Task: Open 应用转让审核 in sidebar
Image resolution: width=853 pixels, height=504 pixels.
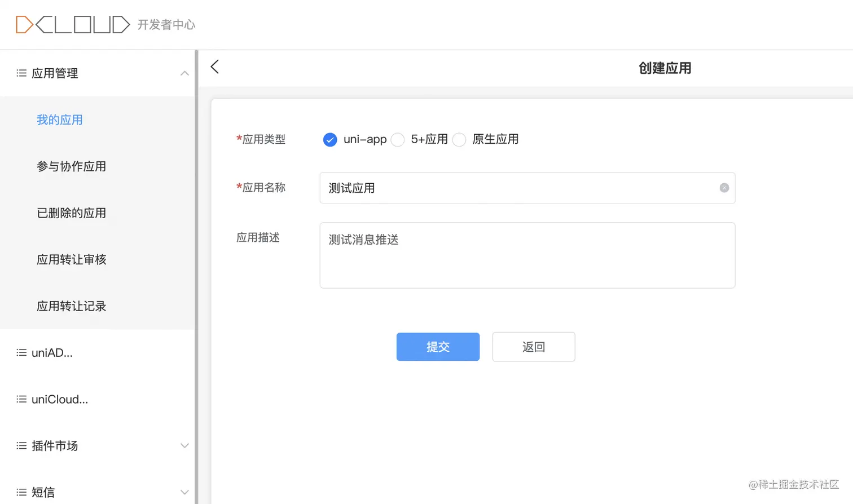Action: [x=72, y=259]
